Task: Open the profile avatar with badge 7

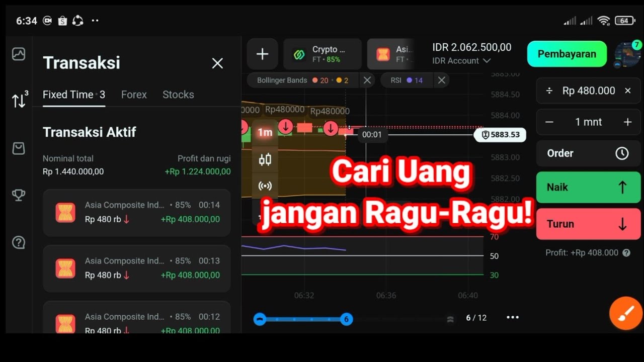Action: click(627, 54)
